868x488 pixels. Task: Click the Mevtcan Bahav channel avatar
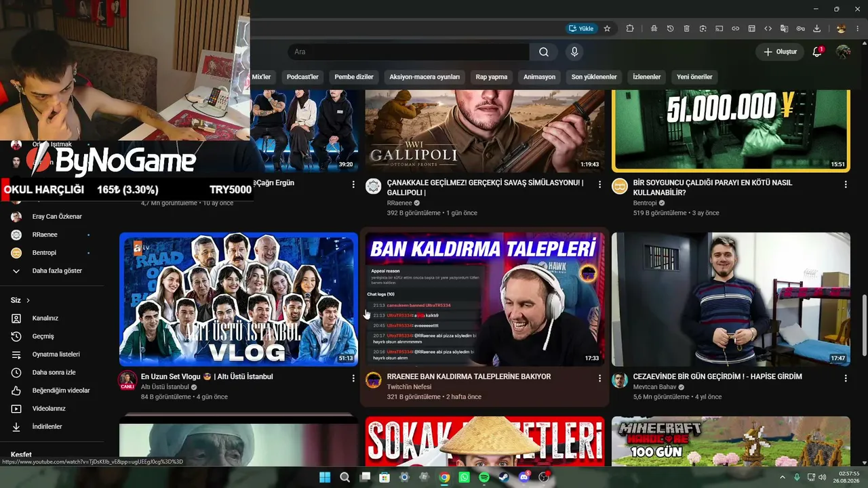tap(620, 380)
